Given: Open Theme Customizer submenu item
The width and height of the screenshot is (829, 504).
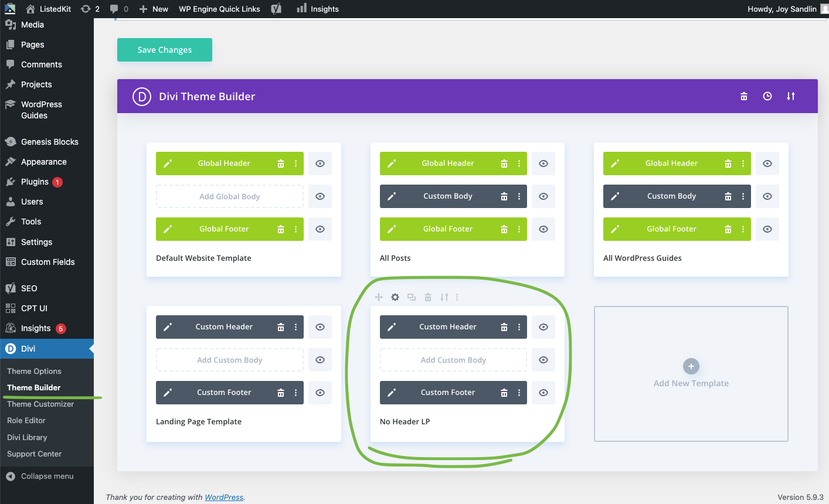Looking at the screenshot, I should coord(40,404).
